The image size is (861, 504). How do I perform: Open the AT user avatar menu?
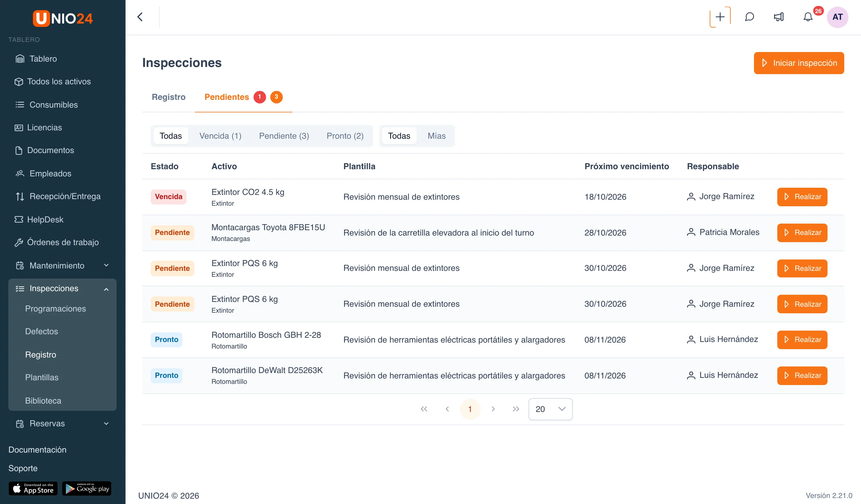click(x=837, y=17)
